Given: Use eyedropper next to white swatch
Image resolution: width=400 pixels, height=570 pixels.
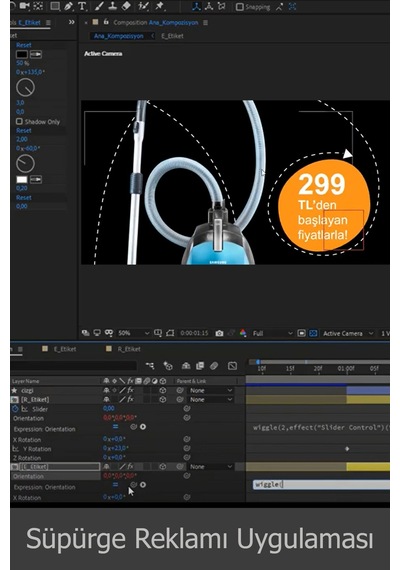Looking at the screenshot, I should coord(36,179).
